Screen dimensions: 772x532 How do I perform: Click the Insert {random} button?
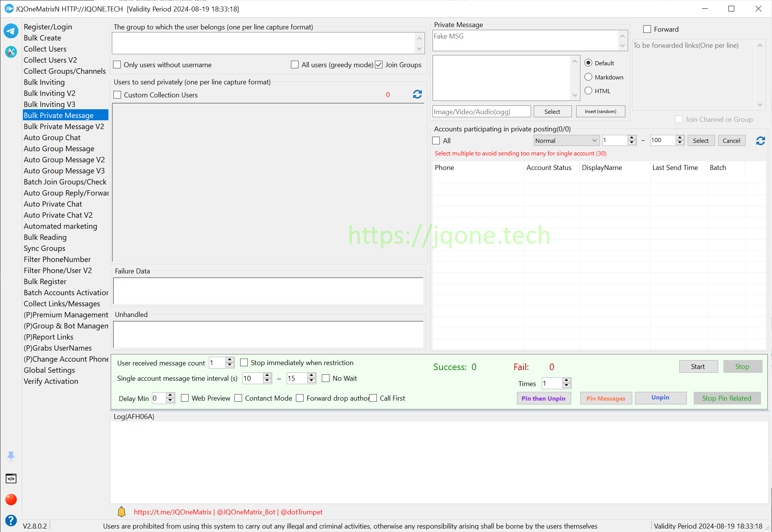(x=601, y=112)
